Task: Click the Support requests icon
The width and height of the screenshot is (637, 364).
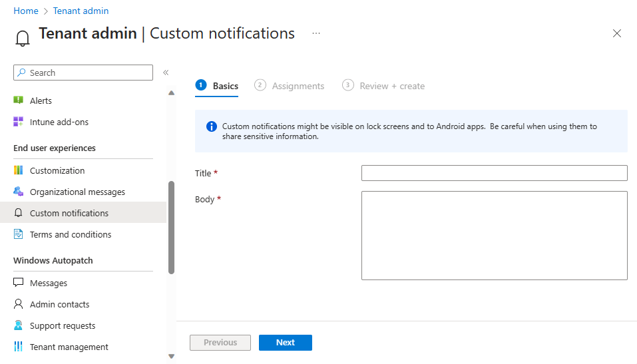Action: tap(19, 325)
